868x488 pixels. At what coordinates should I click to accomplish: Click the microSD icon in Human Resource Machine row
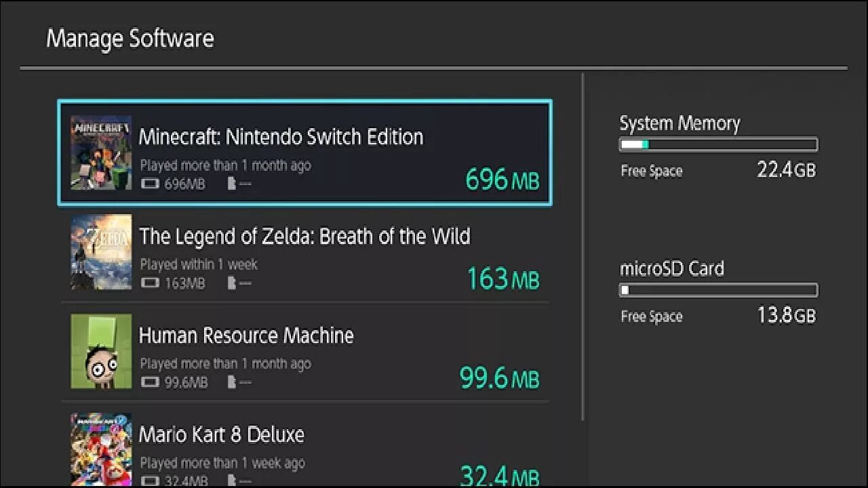232,382
